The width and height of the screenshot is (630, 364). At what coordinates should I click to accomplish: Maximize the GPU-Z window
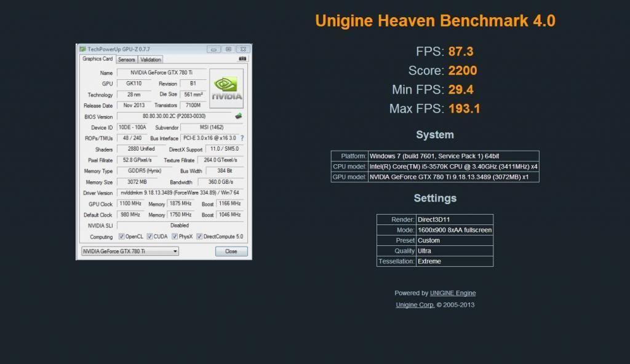pos(228,49)
